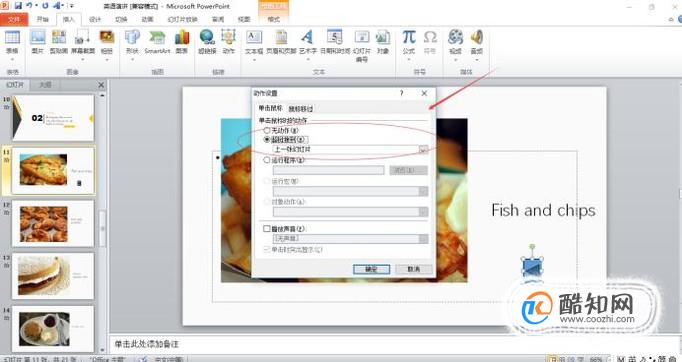Open the Video button dropdown arrow
This screenshot has height=362, width=682.
[x=455, y=59]
